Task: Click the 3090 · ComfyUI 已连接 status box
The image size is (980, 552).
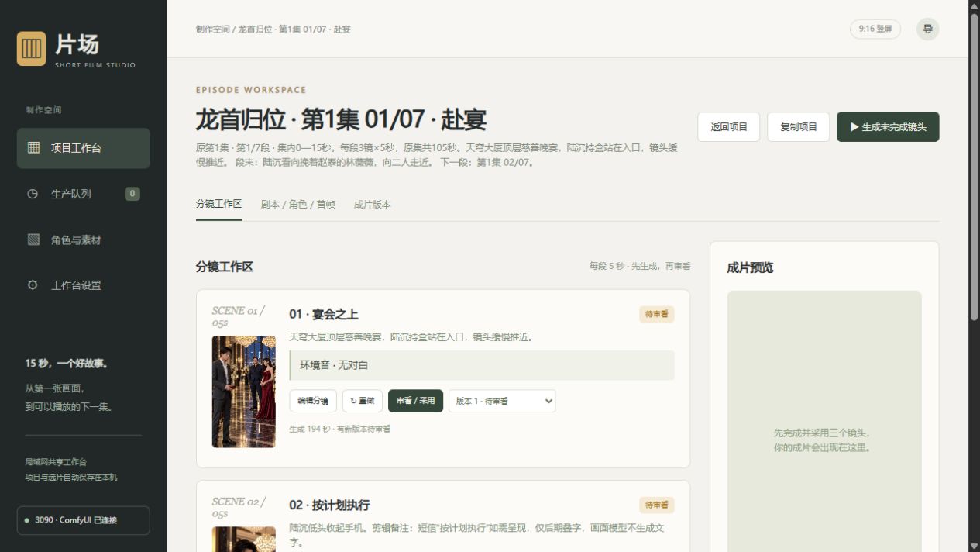Action: coord(84,520)
